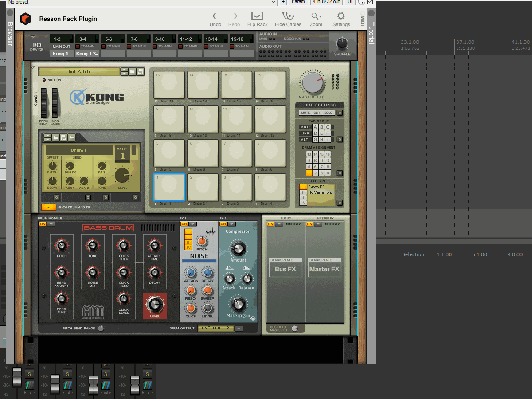Click the CLR pad settings button
532x399 pixels.
pos(317,113)
